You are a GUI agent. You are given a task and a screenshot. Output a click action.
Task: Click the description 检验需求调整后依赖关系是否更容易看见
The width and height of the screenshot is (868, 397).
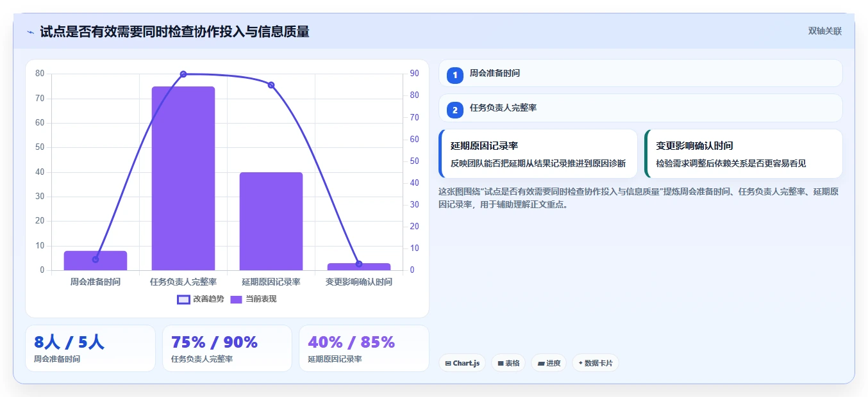pos(731,163)
